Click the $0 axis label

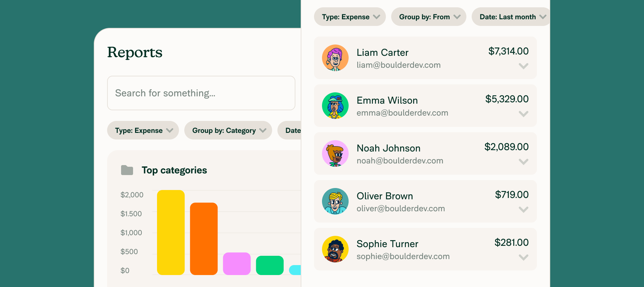125,271
